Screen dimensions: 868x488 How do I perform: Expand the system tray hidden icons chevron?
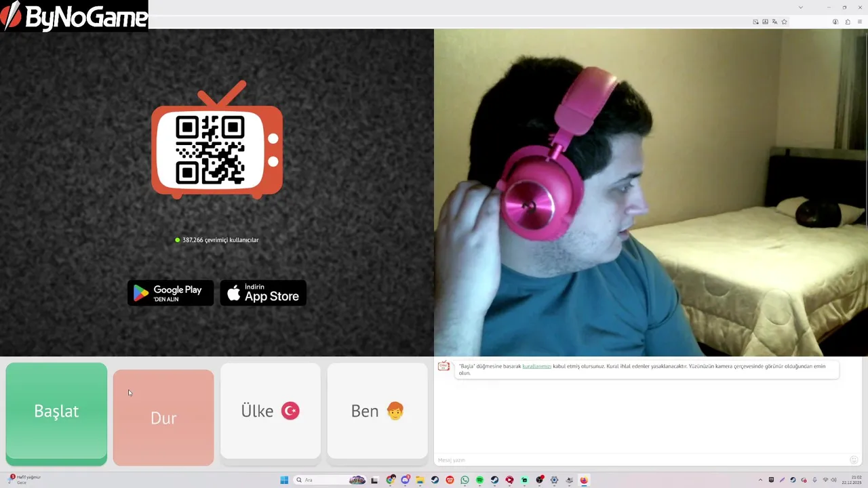[x=760, y=480]
